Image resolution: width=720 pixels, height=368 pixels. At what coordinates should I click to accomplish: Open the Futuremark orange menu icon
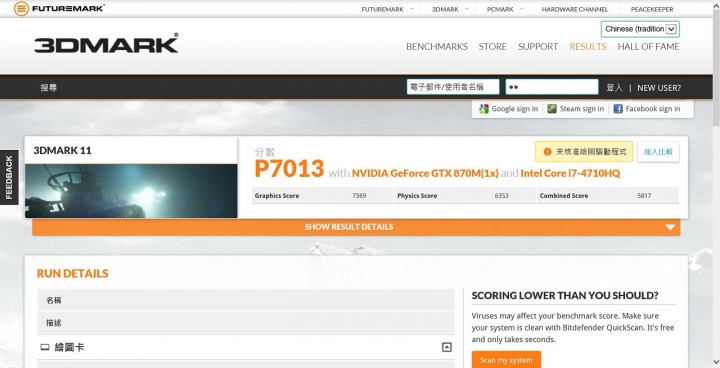coord(21,8)
